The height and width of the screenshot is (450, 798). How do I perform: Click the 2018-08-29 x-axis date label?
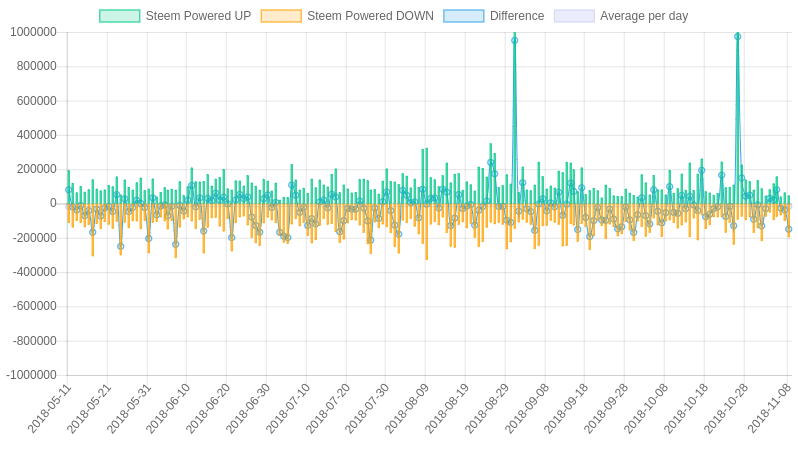(487, 409)
